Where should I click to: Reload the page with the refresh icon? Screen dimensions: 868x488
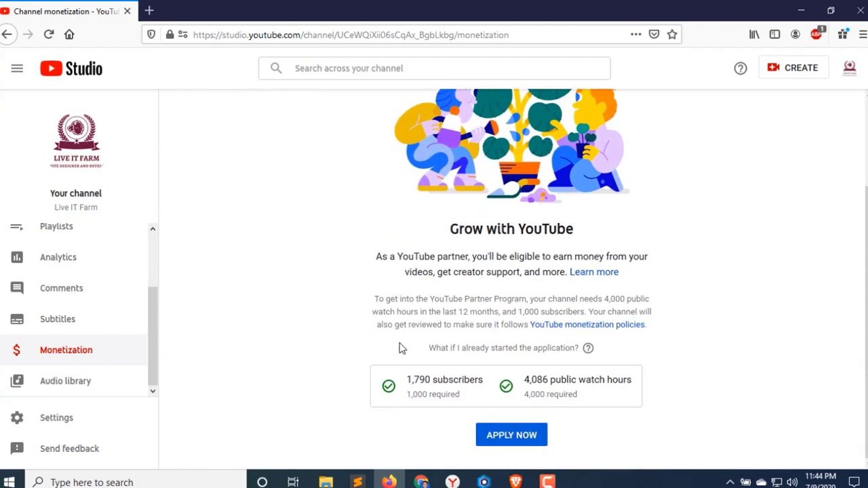pos(49,35)
